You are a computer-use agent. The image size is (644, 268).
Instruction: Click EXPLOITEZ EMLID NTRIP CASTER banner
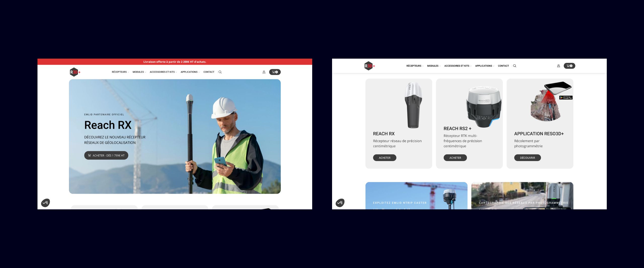click(x=416, y=196)
